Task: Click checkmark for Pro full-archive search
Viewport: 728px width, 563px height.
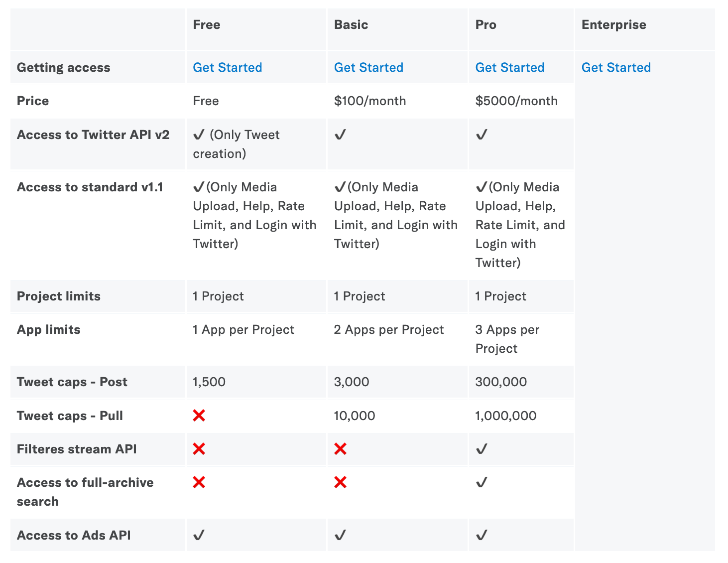Action: click(x=482, y=482)
